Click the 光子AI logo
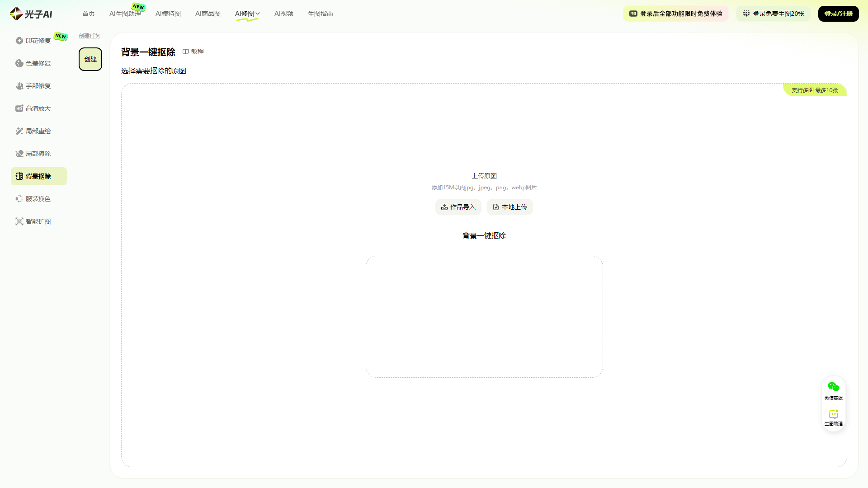Screen dimensions: 868x488 pos(30,14)
